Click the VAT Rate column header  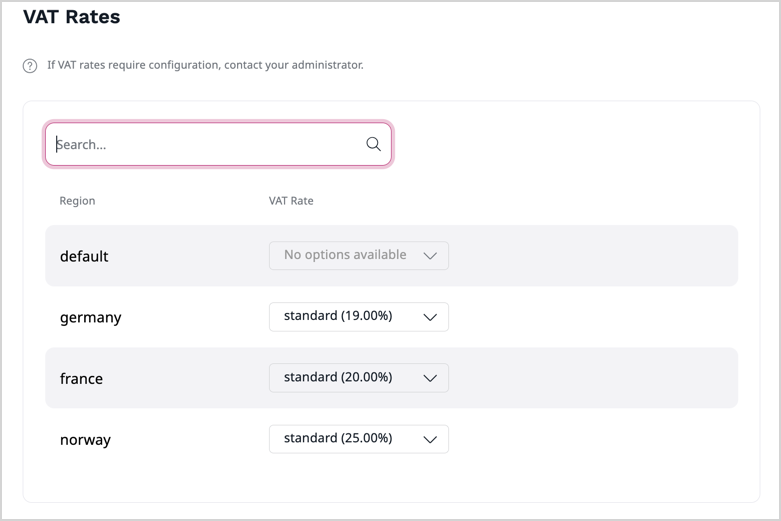(291, 201)
